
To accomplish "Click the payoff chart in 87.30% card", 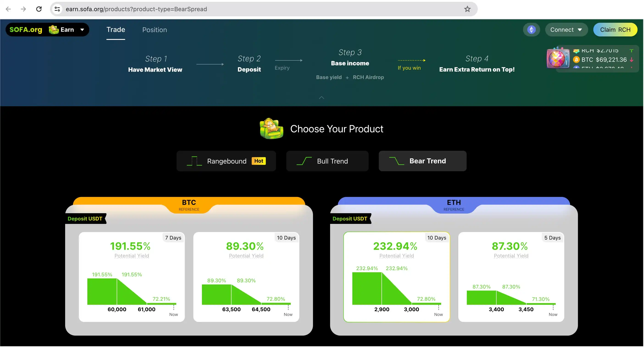I will (x=511, y=298).
